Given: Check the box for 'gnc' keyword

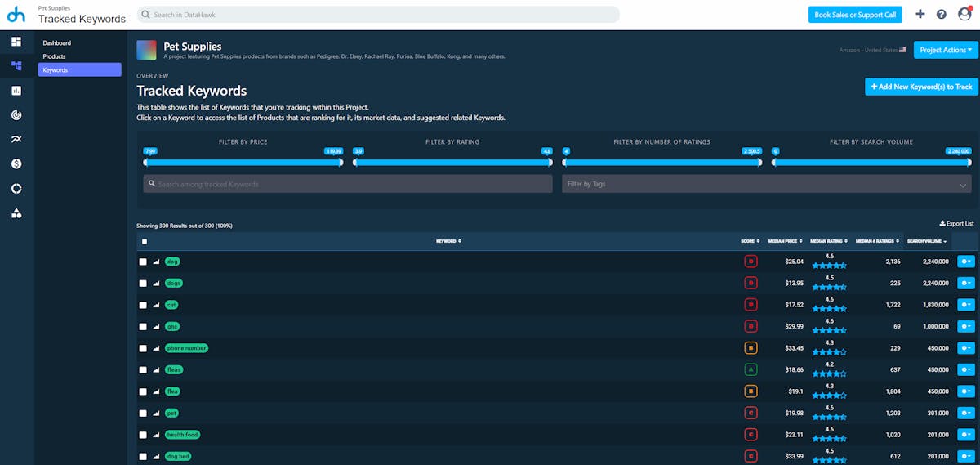Looking at the screenshot, I should pyautogui.click(x=143, y=326).
